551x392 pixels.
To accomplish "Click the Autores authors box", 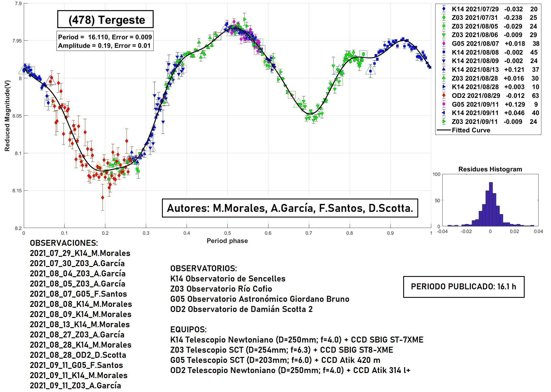I will coord(290,208).
